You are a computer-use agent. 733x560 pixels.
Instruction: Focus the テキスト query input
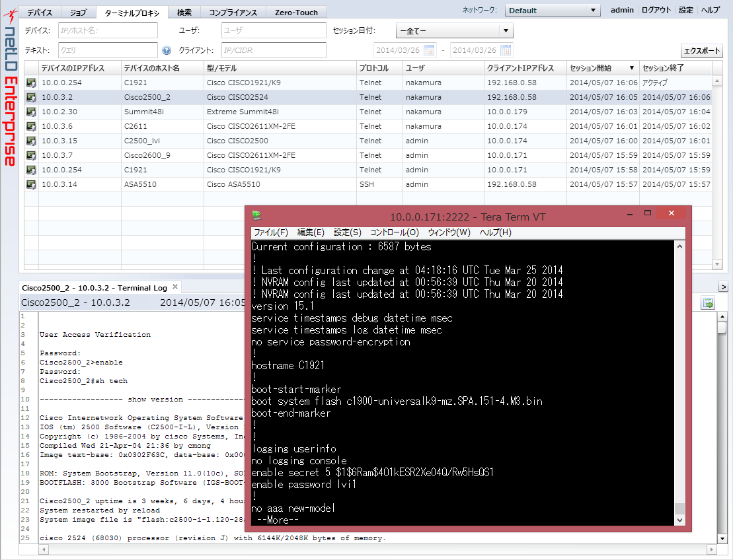(x=108, y=50)
